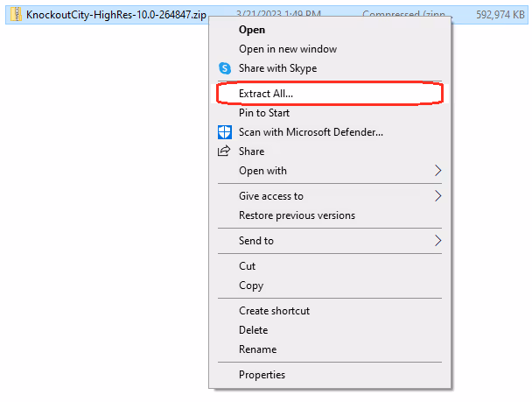This screenshot has width=532, height=402.
Task: Select Pin to Start
Action: pos(330,113)
